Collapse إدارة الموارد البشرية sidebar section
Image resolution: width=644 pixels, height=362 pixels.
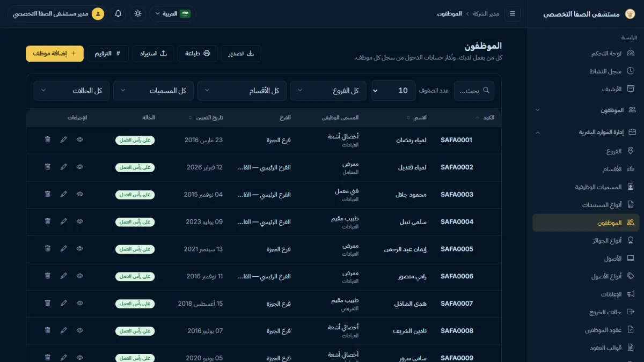click(x=586, y=131)
